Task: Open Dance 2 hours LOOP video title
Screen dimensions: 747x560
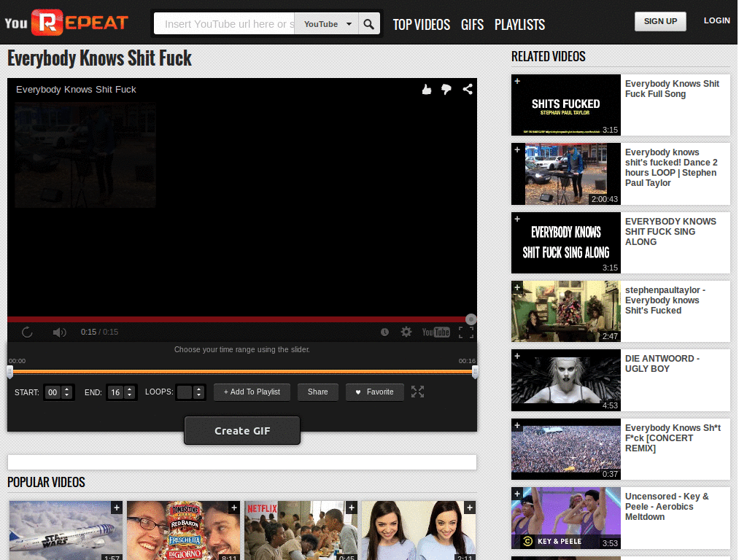Action: point(671,168)
